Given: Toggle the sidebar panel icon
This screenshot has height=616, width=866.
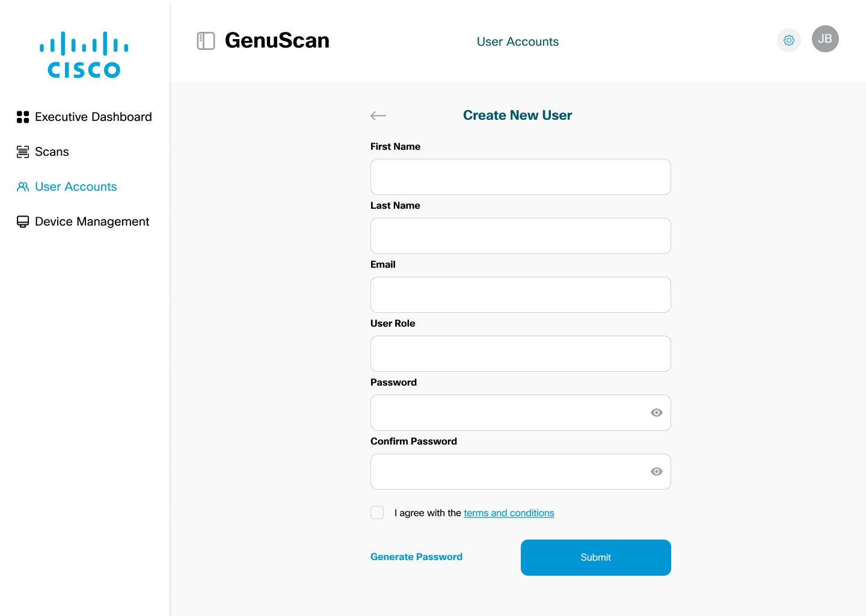Looking at the screenshot, I should click(206, 41).
